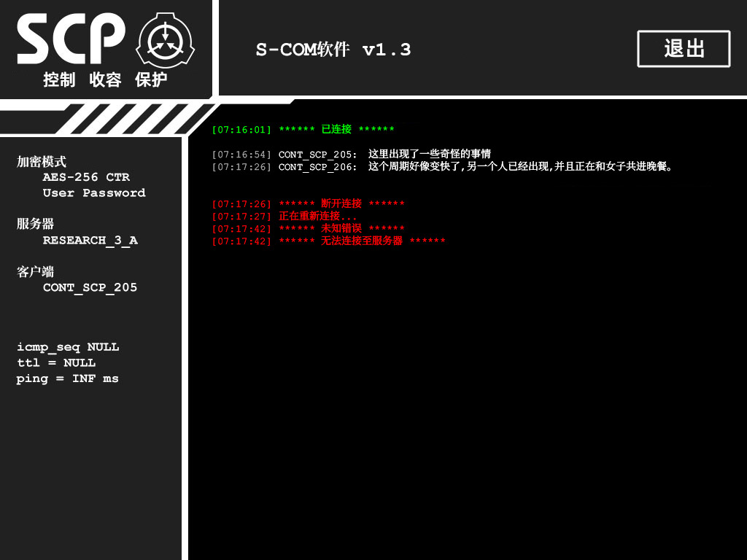
Task: Click the [07:17:27] timestamp
Action: click(x=241, y=217)
